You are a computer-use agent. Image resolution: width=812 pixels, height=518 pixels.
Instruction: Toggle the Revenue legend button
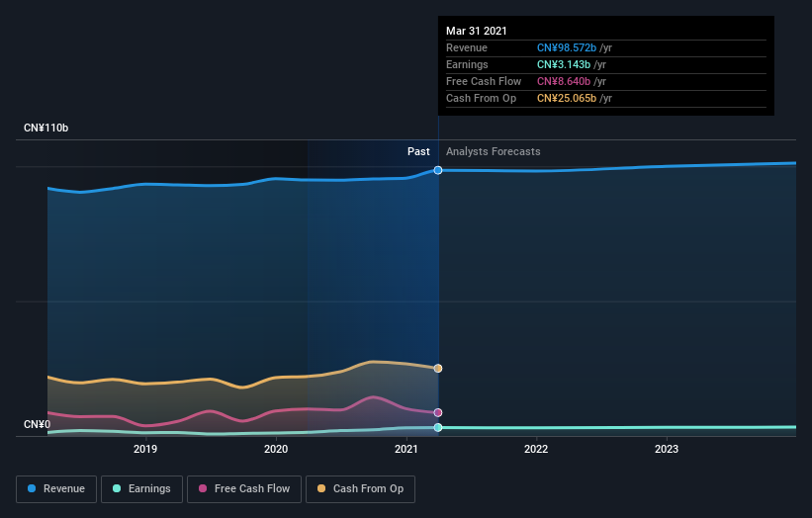point(56,489)
